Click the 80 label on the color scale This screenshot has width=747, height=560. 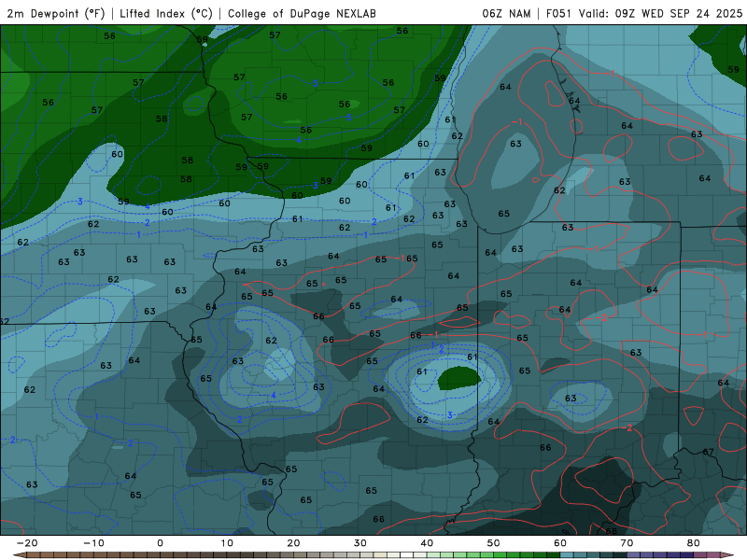694,543
